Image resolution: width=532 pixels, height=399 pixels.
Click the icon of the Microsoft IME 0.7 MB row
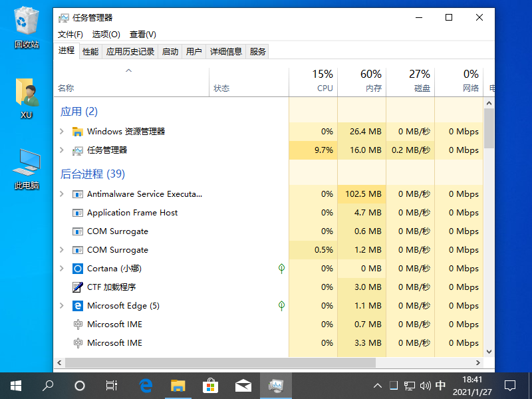(x=78, y=325)
